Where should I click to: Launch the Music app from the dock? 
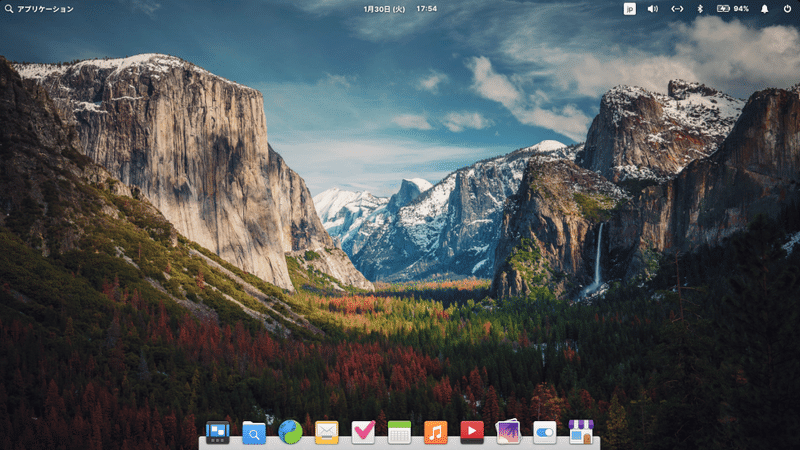point(436,432)
